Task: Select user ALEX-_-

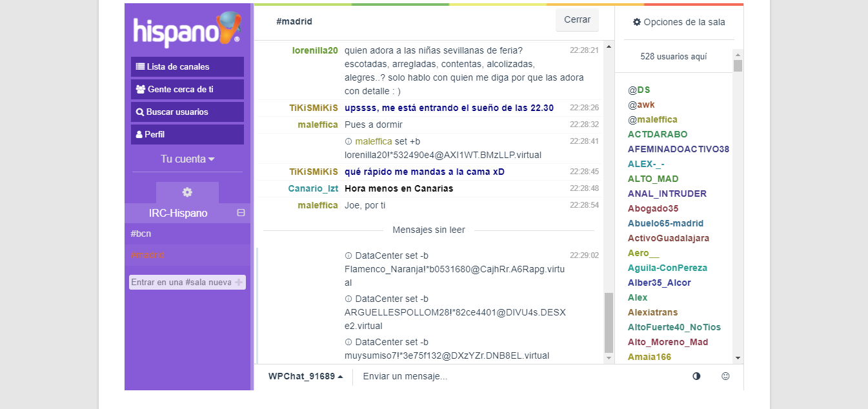Action: pos(646,164)
